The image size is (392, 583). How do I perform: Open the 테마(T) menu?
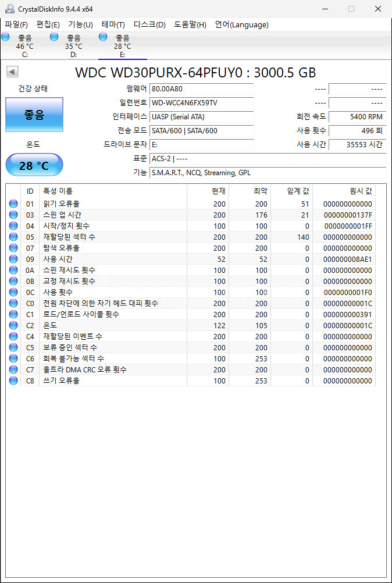click(113, 25)
